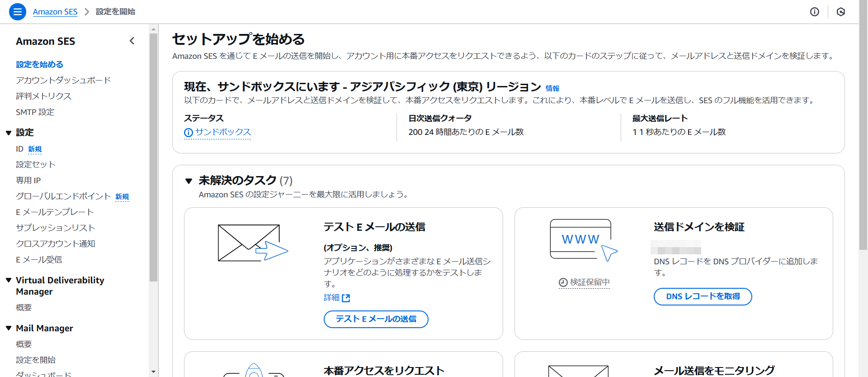
Task: Click the 情報 link beside sandbox heading
Action: point(552,88)
